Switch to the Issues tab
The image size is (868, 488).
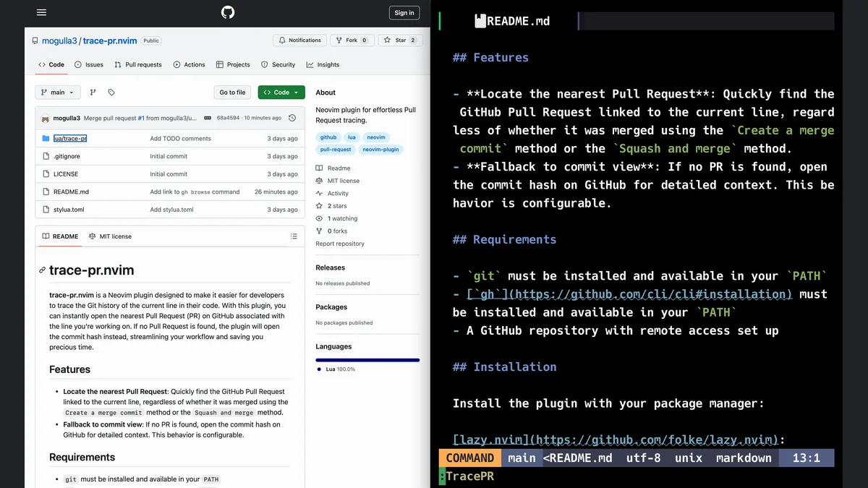[89, 64]
